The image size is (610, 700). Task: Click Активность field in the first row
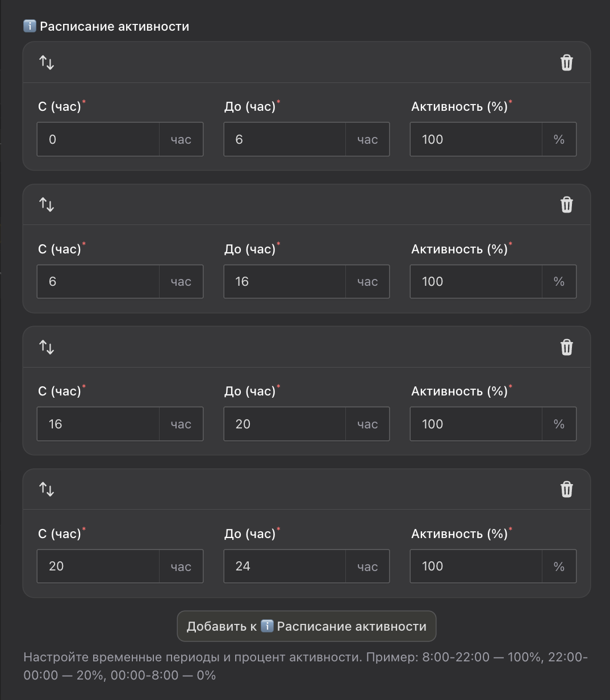coord(476,139)
